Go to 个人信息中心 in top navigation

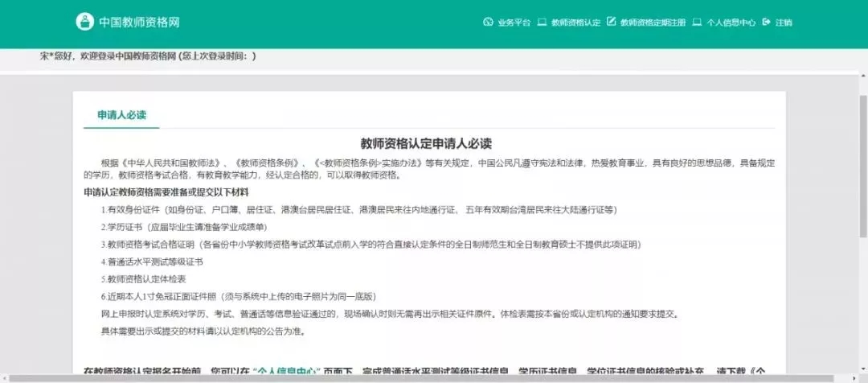click(731, 23)
